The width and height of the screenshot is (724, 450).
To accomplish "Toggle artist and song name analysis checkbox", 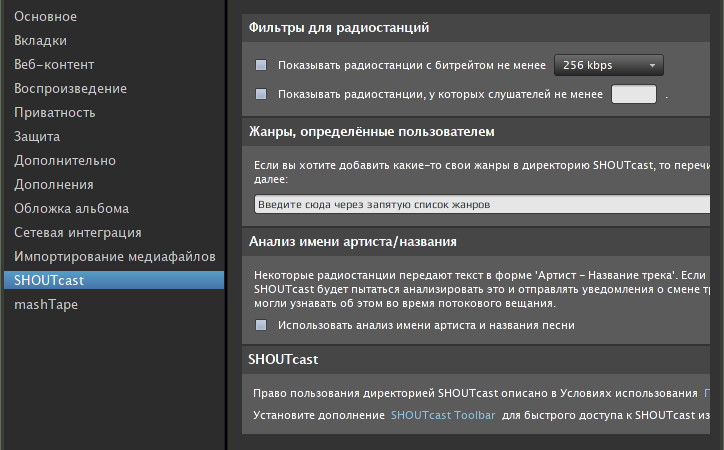I will tap(261, 325).
